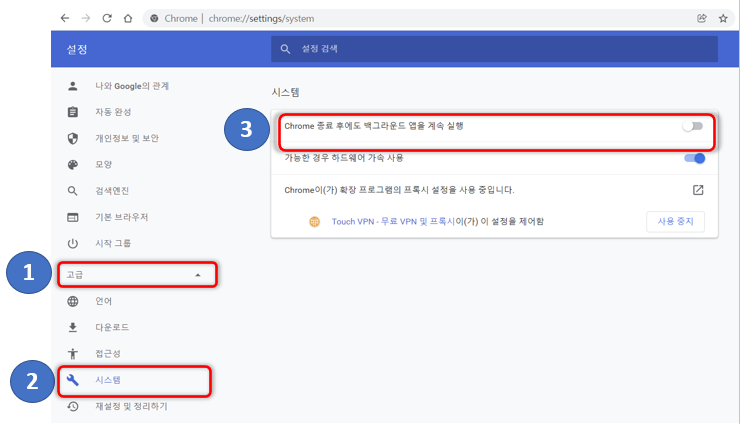Open 나와 Google의 관계 settings
Viewport: 740px width, 424px height.
[x=132, y=86]
